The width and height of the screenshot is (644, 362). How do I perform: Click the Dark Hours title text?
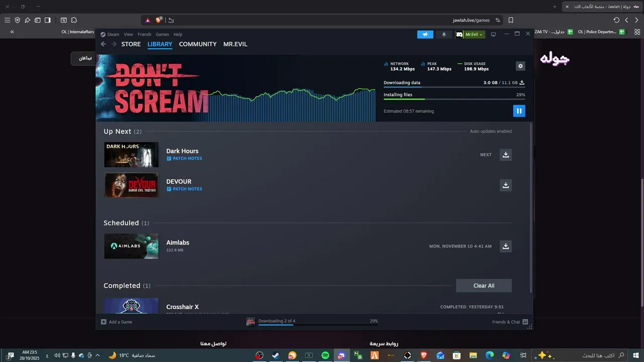[x=182, y=151]
